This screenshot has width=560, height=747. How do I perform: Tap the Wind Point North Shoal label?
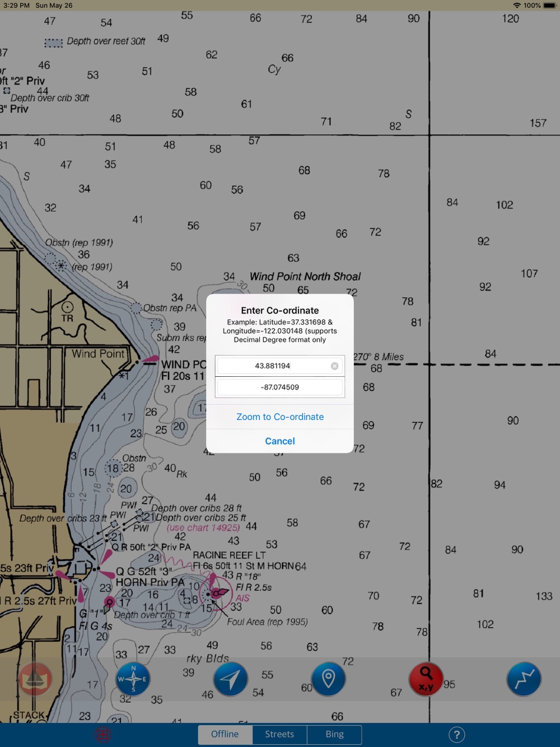click(305, 277)
